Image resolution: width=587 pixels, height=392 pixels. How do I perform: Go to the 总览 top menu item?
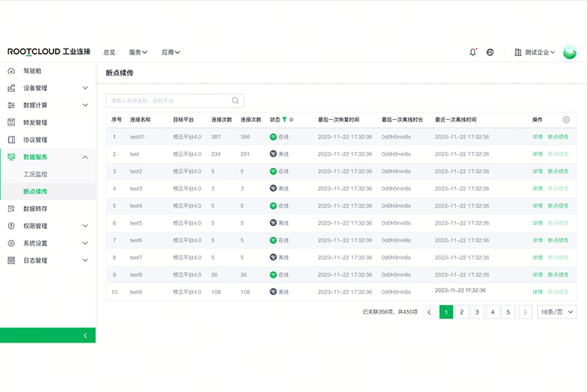point(109,53)
